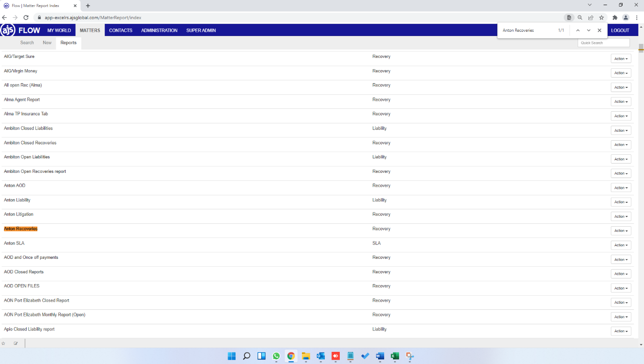Open the Chrome profile avatar

click(x=626, y=17)
